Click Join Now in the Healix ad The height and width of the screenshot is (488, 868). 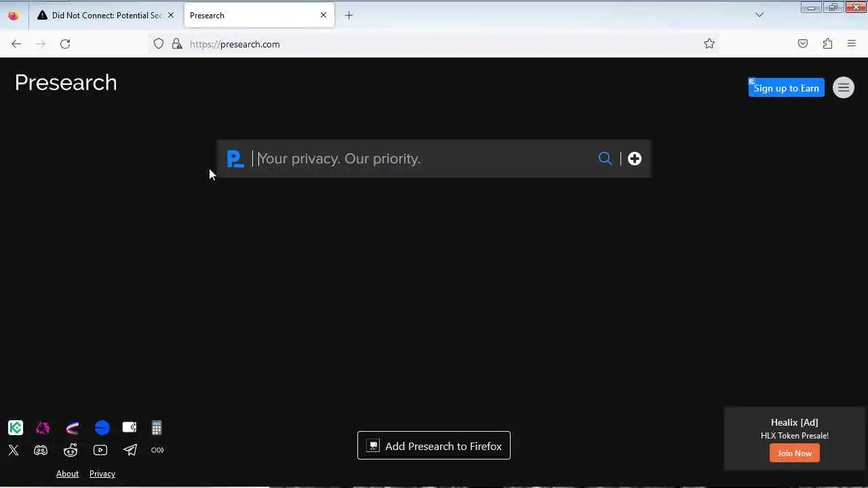coord(795,453)
